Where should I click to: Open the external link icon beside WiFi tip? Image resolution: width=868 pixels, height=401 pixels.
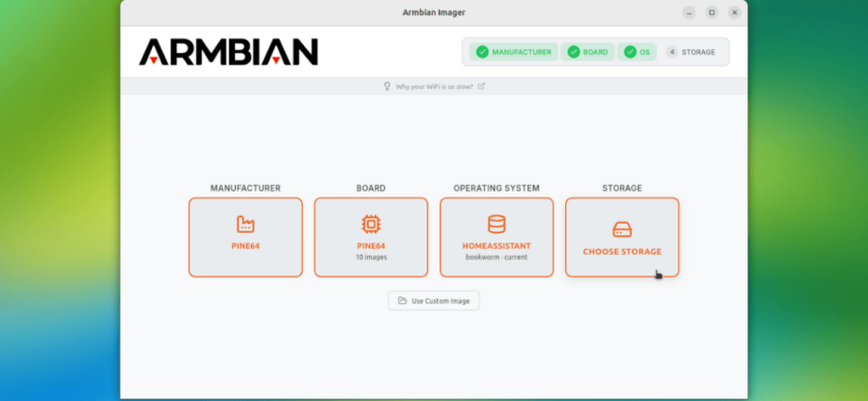[481, 86]
